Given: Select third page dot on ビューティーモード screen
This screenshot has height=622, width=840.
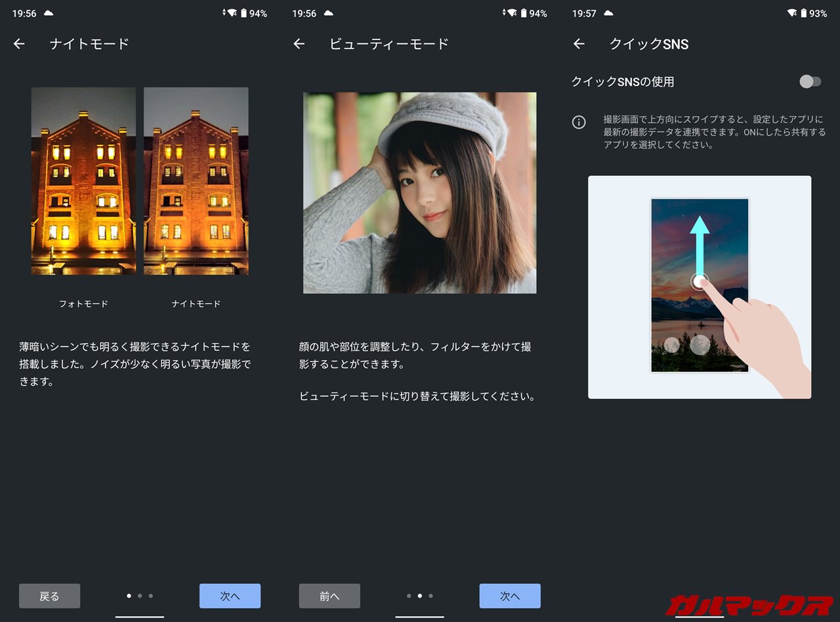Looking at the screenshot, I should pyautogui.click(x=430, y=596).
